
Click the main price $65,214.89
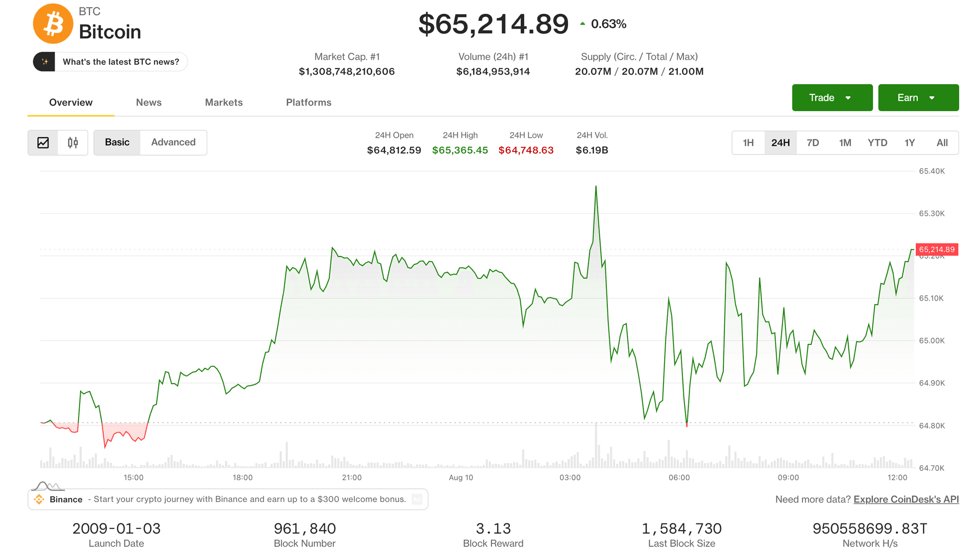493,24
